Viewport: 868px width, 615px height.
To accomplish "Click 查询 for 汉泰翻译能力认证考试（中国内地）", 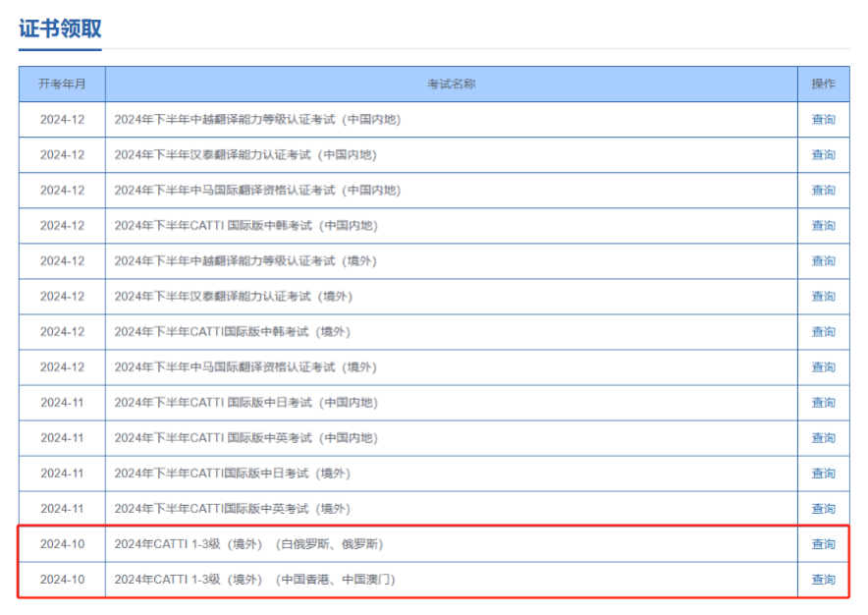I will (x=823, y=155).
